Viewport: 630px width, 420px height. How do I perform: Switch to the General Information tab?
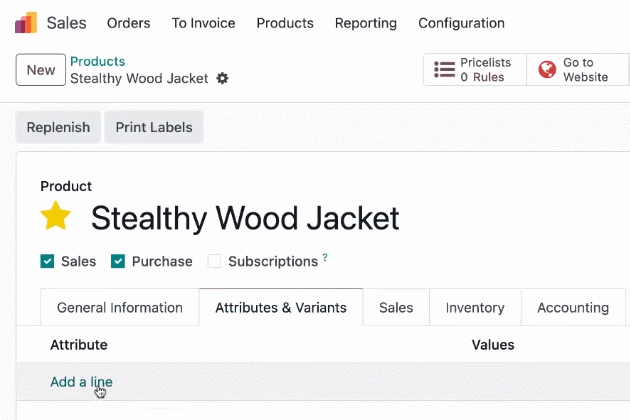tap(120, 307)
